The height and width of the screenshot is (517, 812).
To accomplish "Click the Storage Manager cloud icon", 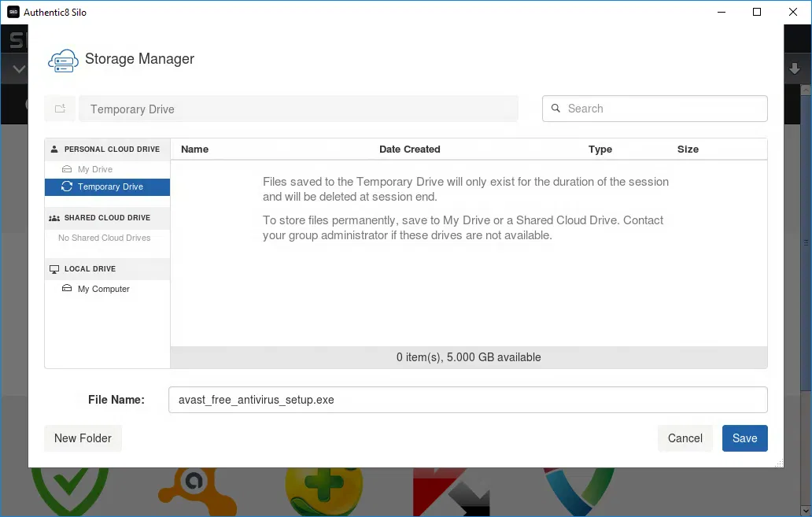I will (63, 60).
